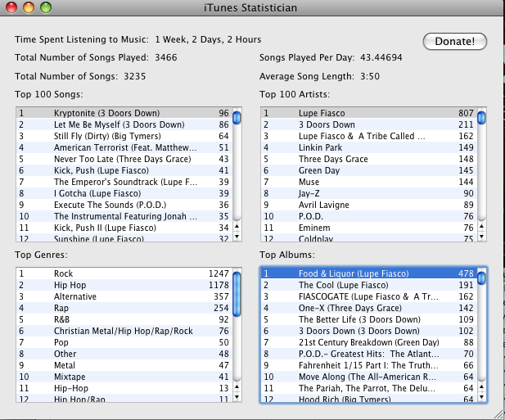Select American Terrorist song row
Viewport: 505px width, 420px height.
pyautogui.click(x=124, y=147)
